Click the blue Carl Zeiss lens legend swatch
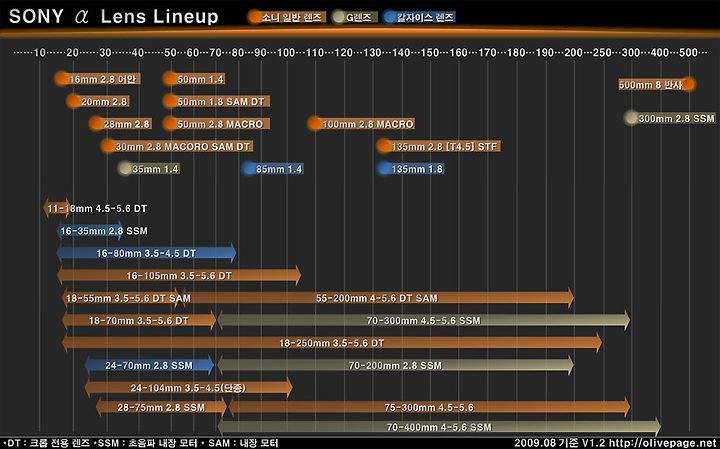The image size is (720, 449). (420, 17)
